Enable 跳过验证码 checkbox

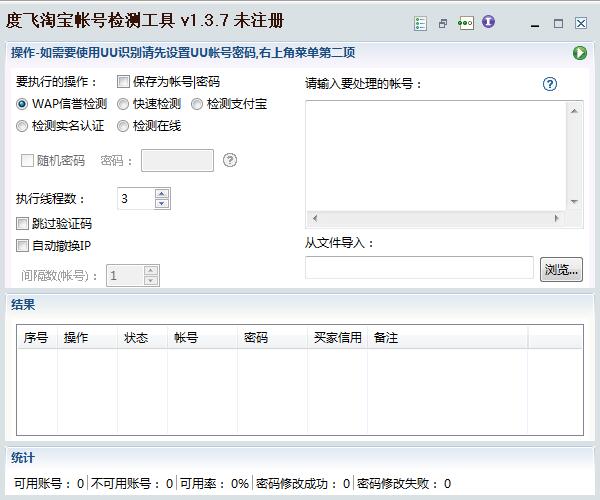point(22,223)
